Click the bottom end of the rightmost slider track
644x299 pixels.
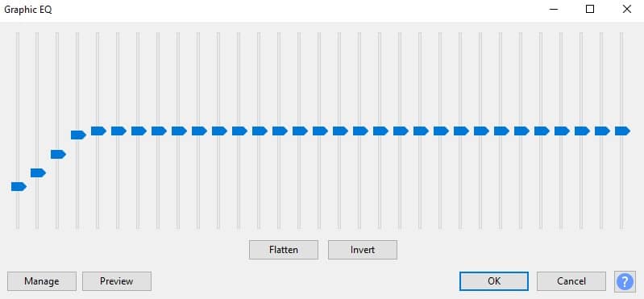tap(621, 226)
